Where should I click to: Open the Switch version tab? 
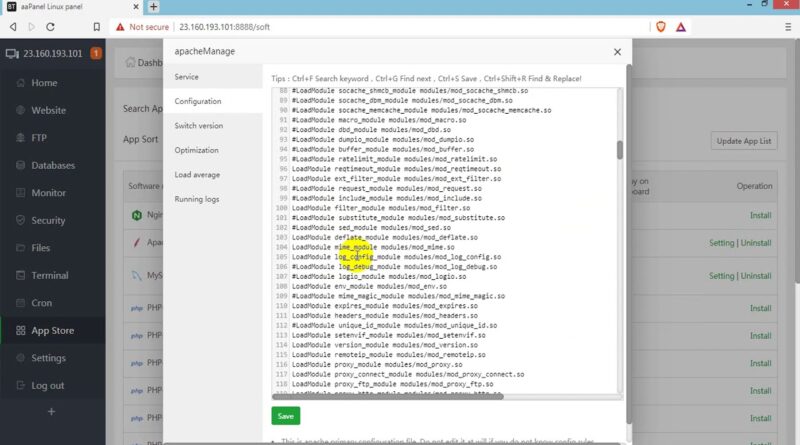point(213,126)
